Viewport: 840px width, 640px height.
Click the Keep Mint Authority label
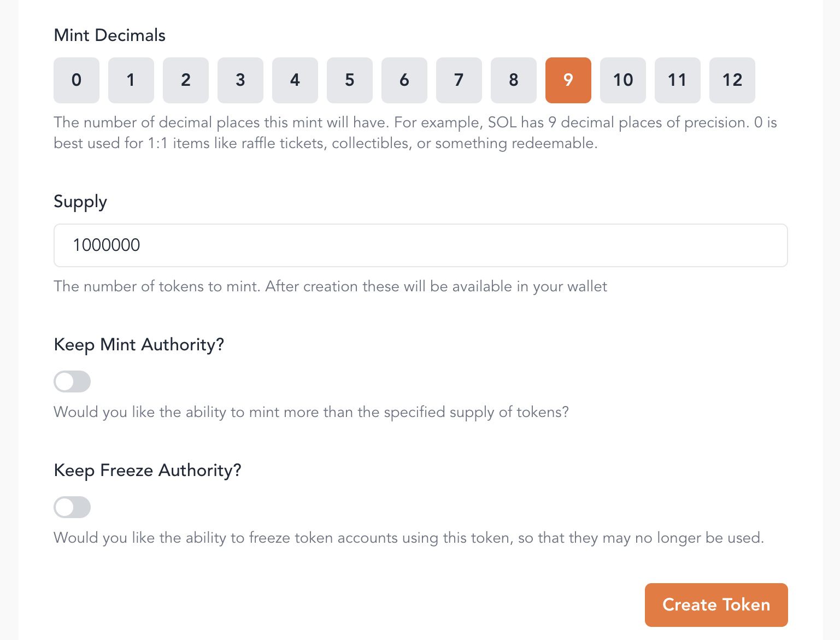tap(139, 345)
